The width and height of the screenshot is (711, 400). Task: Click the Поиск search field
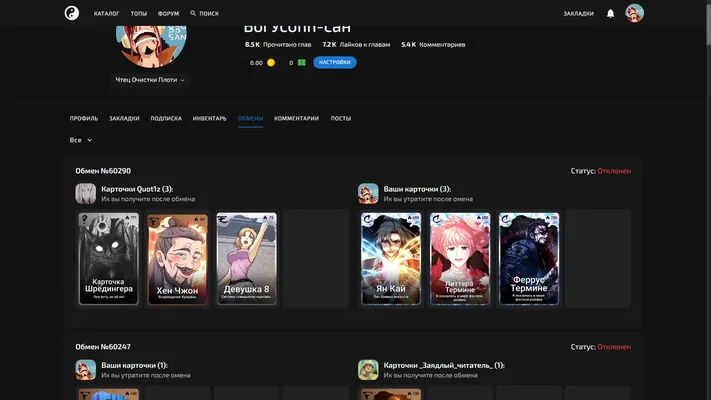pyautogui.click(x=205, y=14)
